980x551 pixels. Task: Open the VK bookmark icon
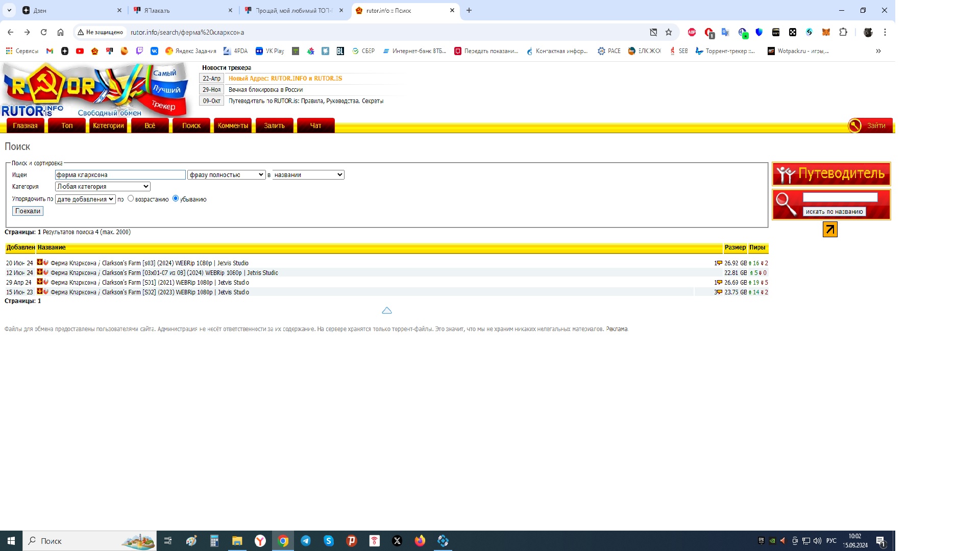click(154, 51)
